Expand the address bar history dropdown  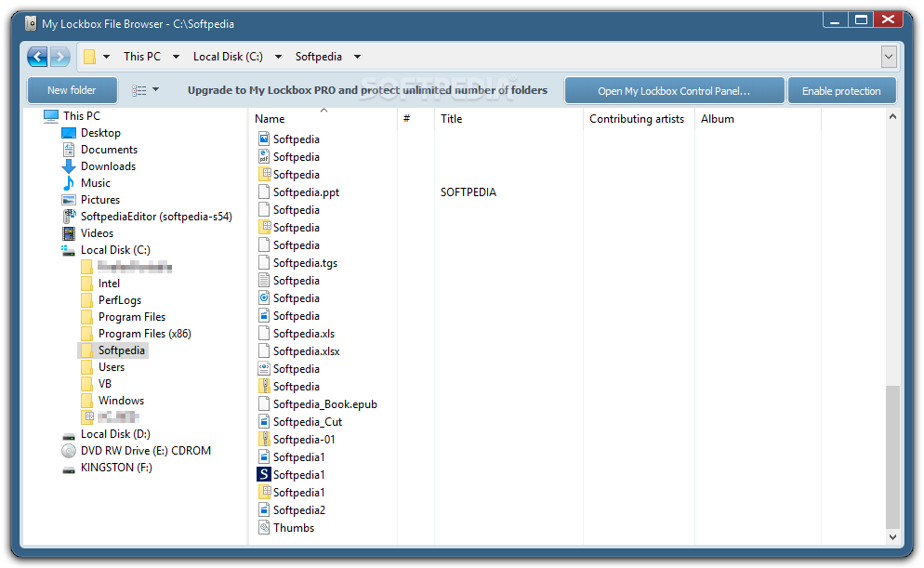pos(889,57)
